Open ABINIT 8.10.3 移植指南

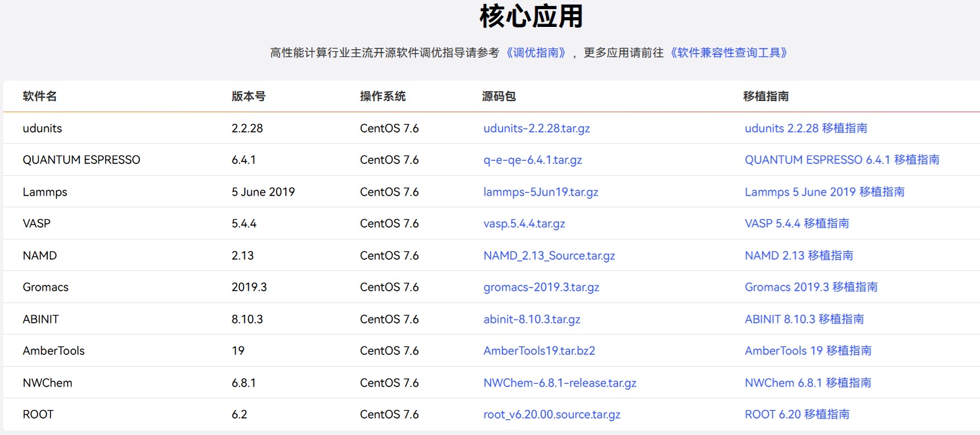(x=805, y=320)
